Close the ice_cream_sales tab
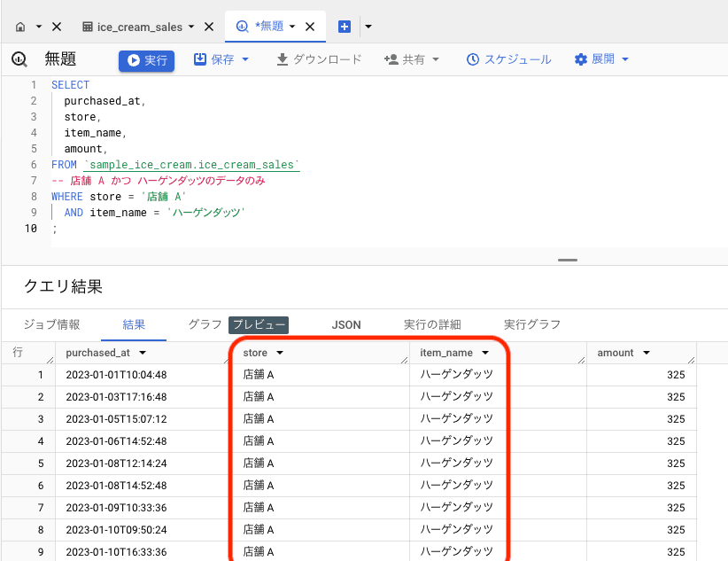This screenshot has height=561, width=728. coord(209,27)
